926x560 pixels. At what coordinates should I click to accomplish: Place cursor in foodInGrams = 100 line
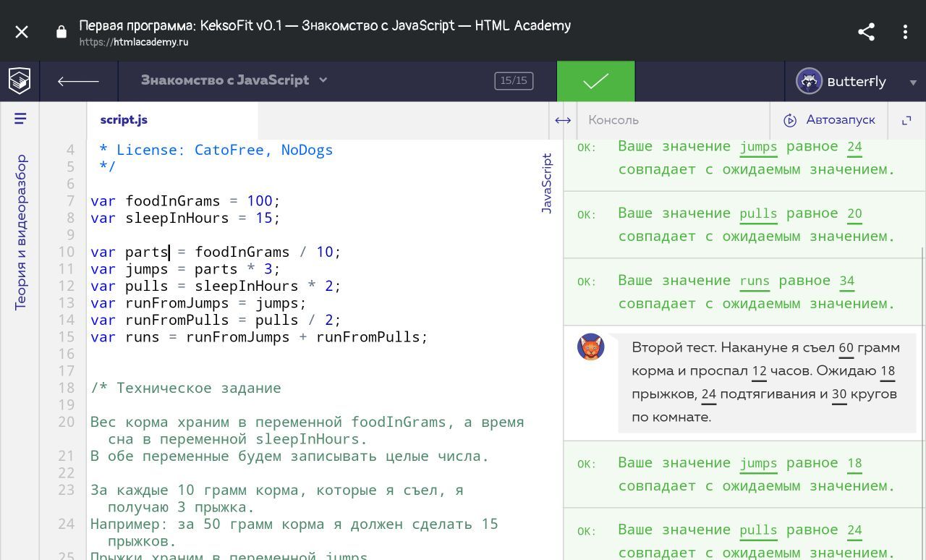tap(185, 201)
